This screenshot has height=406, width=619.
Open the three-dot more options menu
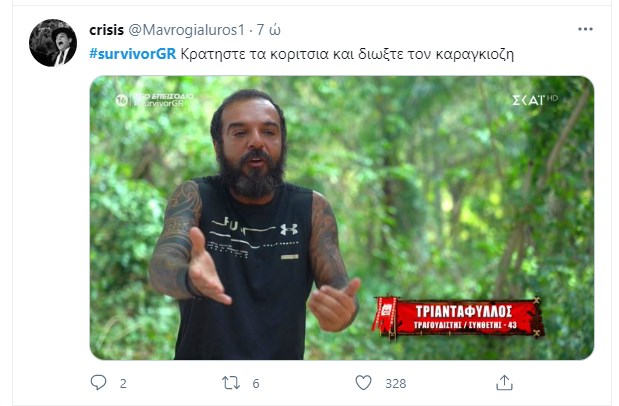(x=585, y=29)
